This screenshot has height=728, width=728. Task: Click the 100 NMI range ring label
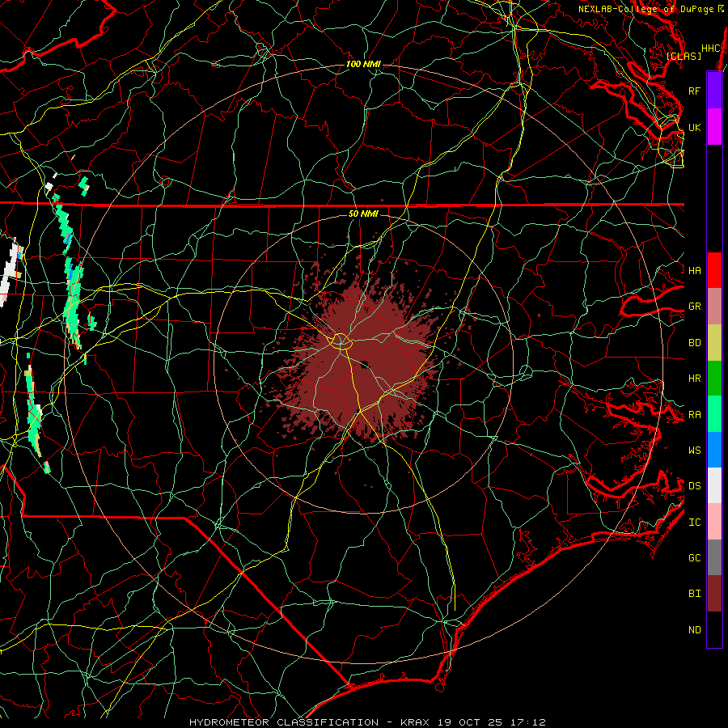pyautogui.click(x=363, y=64)
